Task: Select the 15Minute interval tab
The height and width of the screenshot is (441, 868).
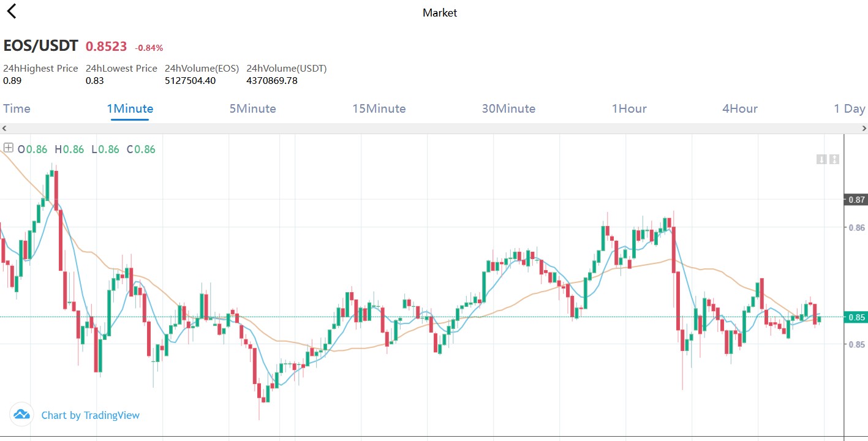Action: point(379,108)
